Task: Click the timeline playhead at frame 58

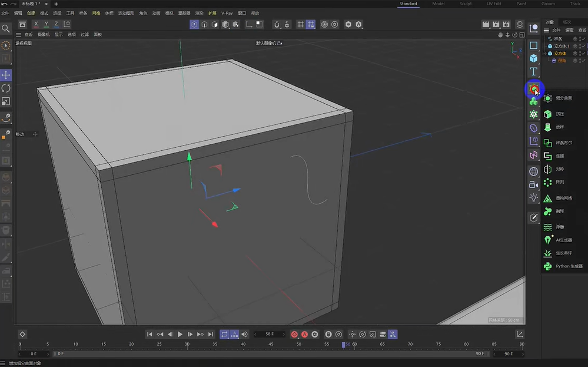Action: tap(343, 345)
